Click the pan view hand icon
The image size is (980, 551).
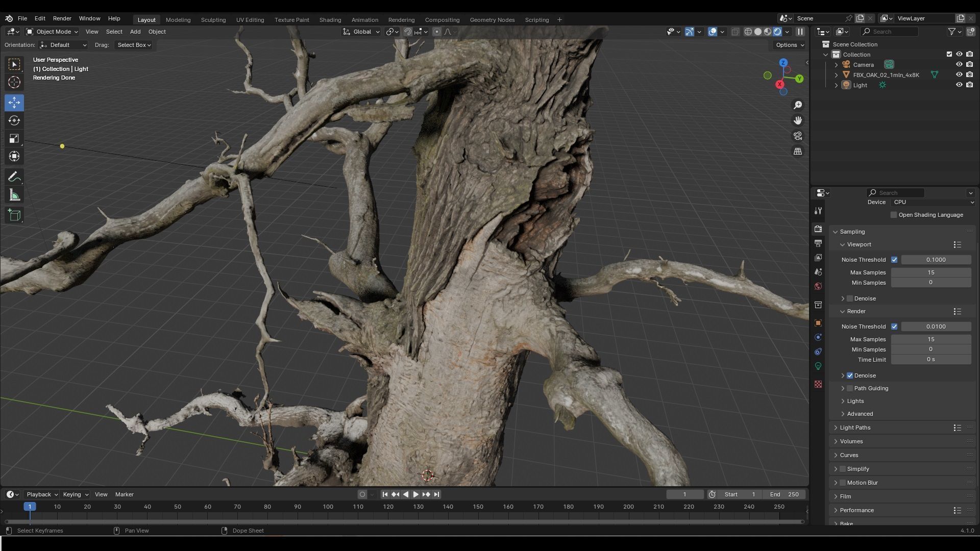click(797, 120)
